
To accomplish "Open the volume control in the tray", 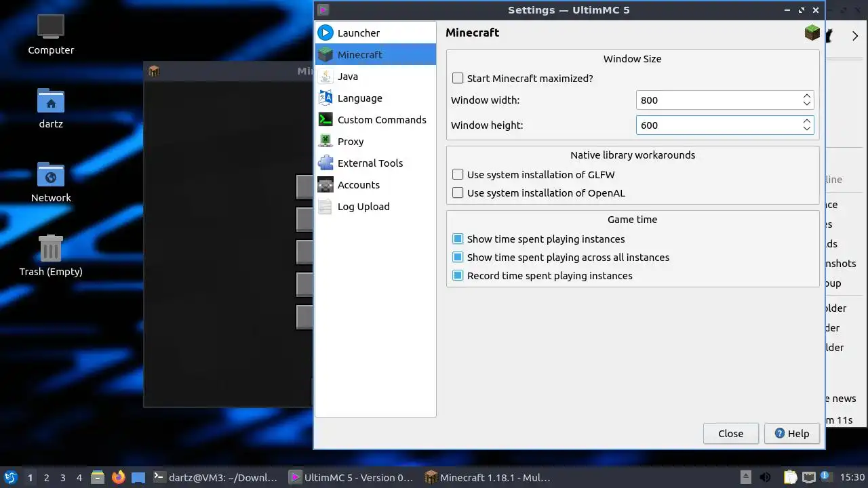I will tap(765, 477).
